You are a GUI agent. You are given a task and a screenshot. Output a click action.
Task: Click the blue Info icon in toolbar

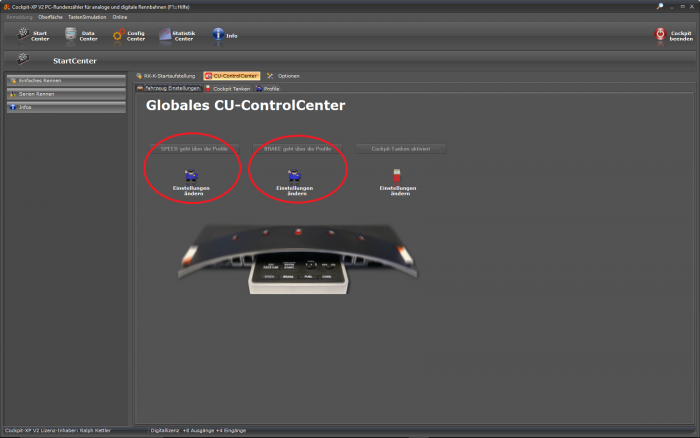tap(217, 35)
